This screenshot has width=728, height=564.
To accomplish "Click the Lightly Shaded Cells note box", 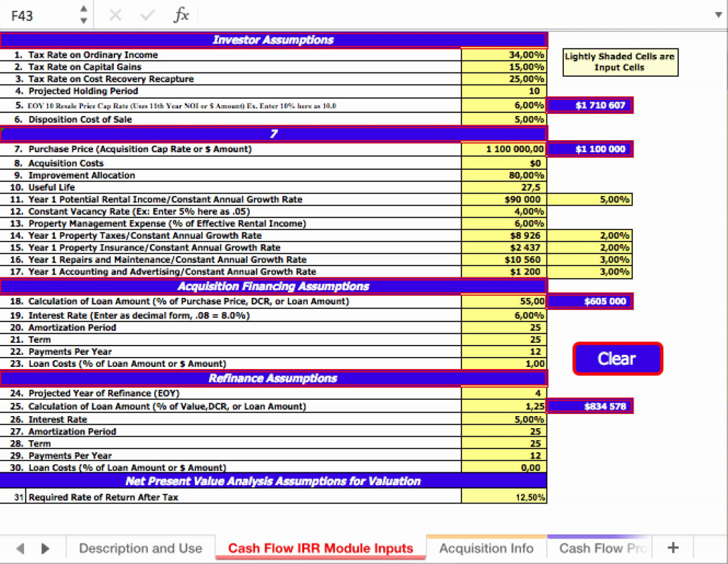I will point(620,63).
